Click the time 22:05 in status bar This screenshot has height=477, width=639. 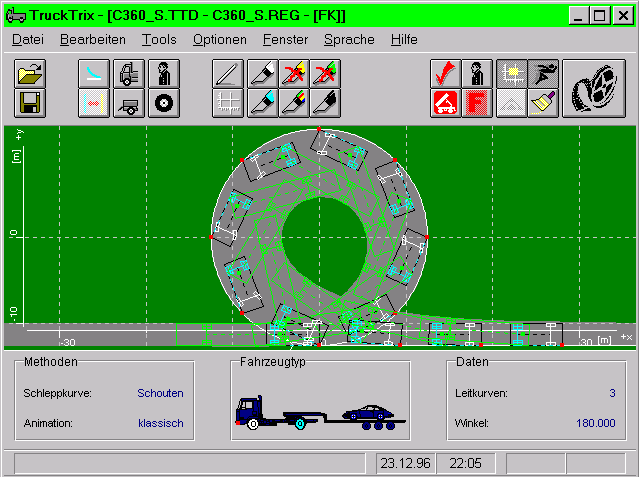[465, 464]
